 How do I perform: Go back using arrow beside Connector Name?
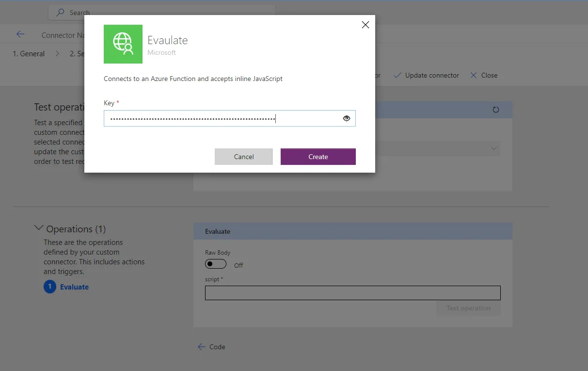20,34
